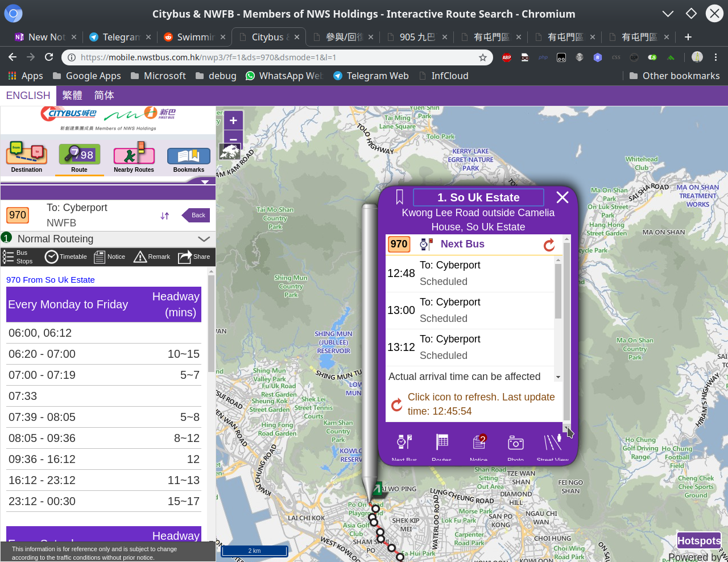Click the browser address bar
728x562 pixels.
(x=273, y=57)
